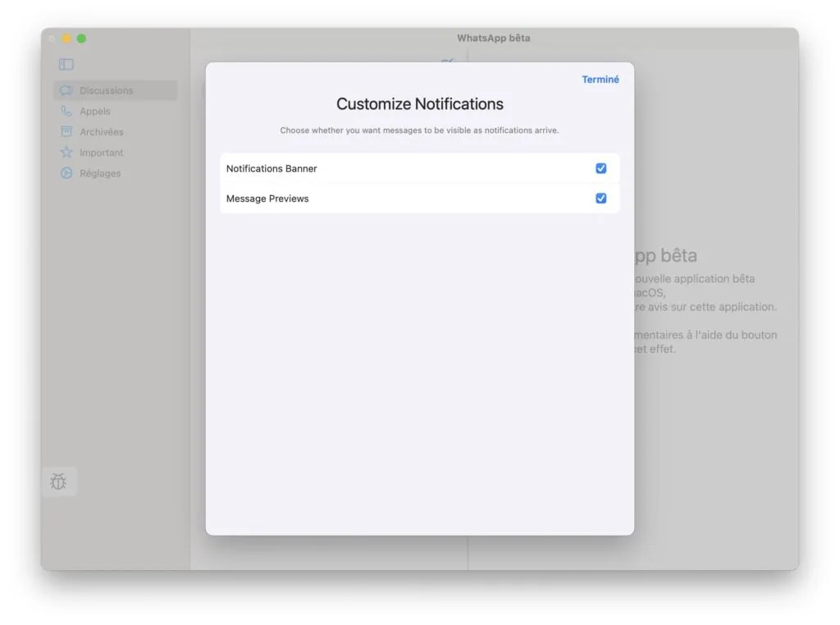Screen dimensions: 840x625
Task: Click the Notifications Banner label
Action: (272, 169)
